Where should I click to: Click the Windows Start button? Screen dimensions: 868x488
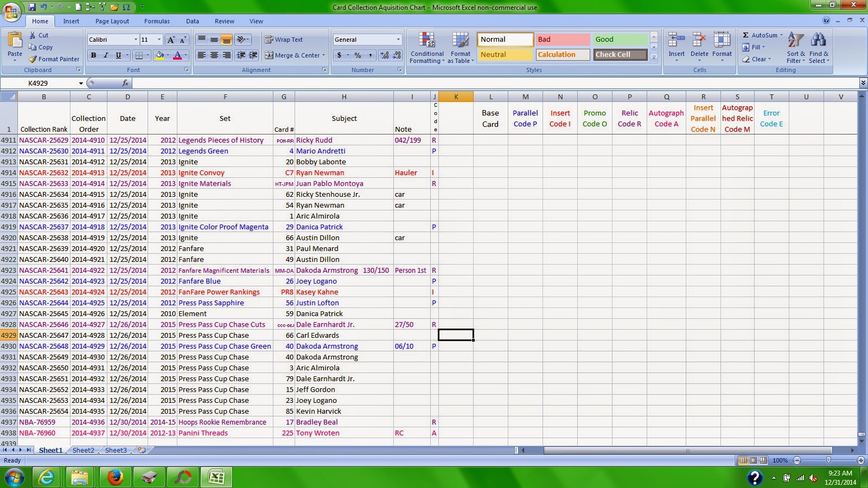click(x=14, y=477)
